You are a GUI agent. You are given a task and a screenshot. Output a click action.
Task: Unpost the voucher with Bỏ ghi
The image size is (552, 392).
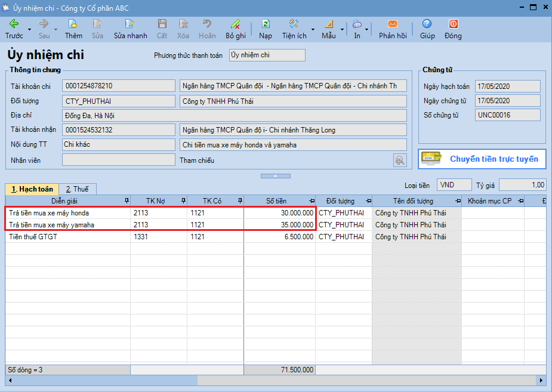click(236, 29)
